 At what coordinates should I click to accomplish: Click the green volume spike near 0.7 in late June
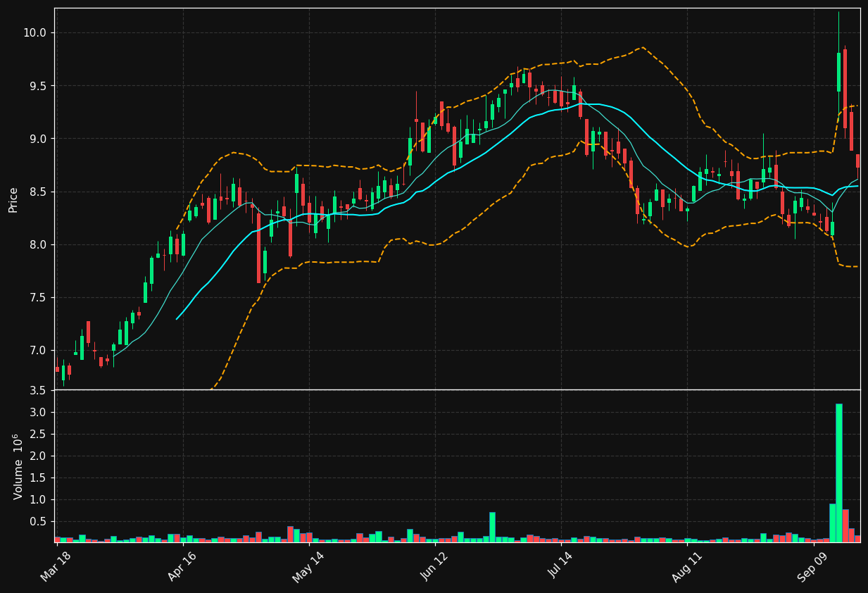(x=492, y=527)
